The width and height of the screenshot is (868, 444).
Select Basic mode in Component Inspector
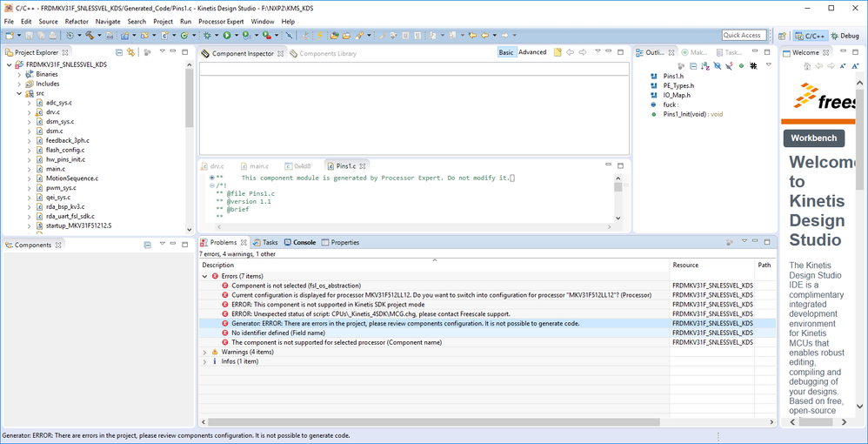click(x=506, y=52)
